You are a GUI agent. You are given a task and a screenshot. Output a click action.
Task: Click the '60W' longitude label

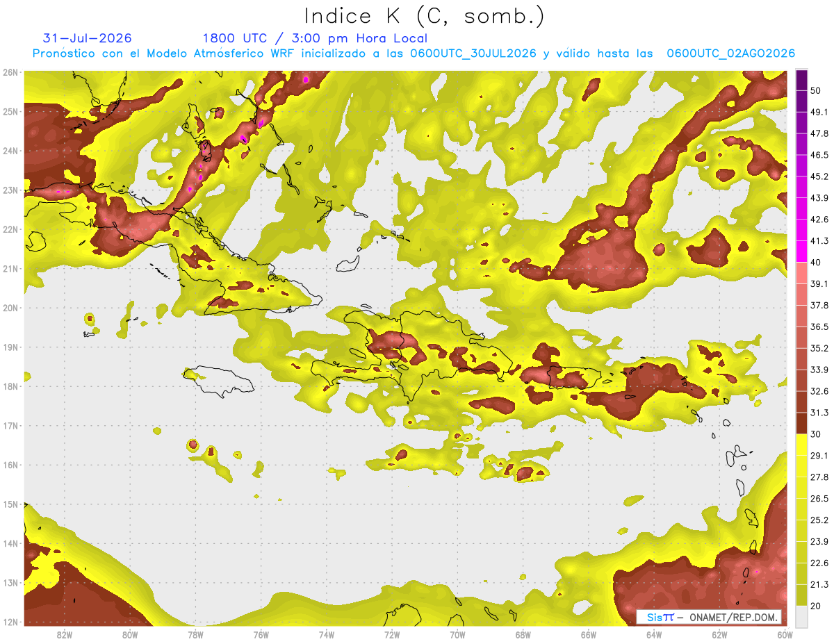pyautogui.click(x=785, y=635)
